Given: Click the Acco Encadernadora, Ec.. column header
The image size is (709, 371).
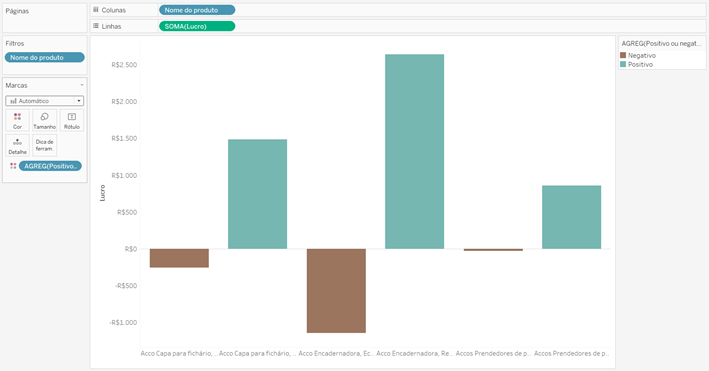Looking at the screenshot, I should [336, 353].
